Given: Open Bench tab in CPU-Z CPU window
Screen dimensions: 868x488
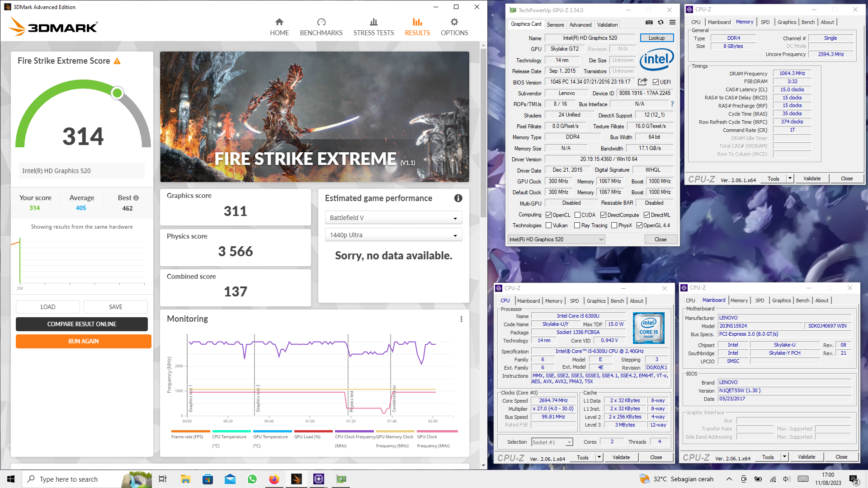Looking at the screenshot, I should [x=617, y=301].
